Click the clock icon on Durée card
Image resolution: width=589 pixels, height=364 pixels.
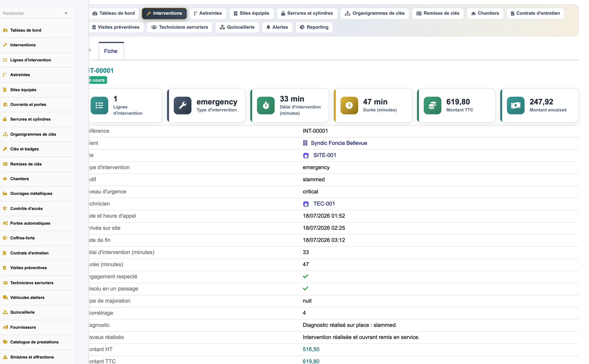tap(349, 105)
